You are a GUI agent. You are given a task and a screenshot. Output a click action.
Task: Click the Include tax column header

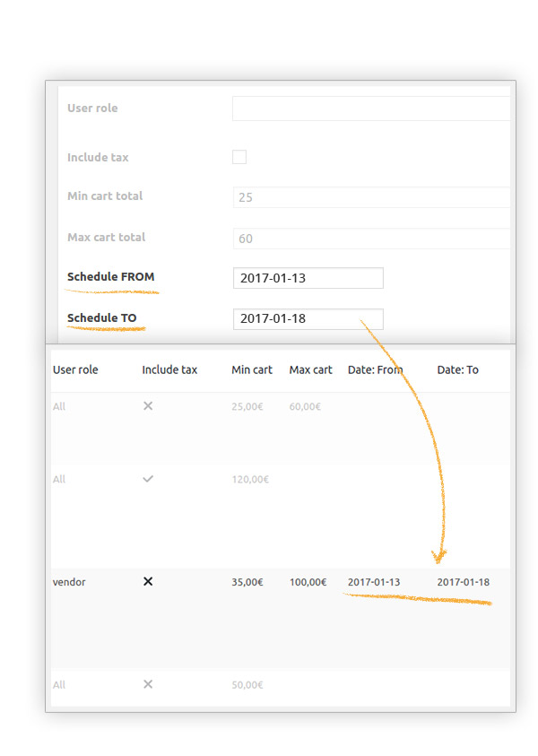170,369
